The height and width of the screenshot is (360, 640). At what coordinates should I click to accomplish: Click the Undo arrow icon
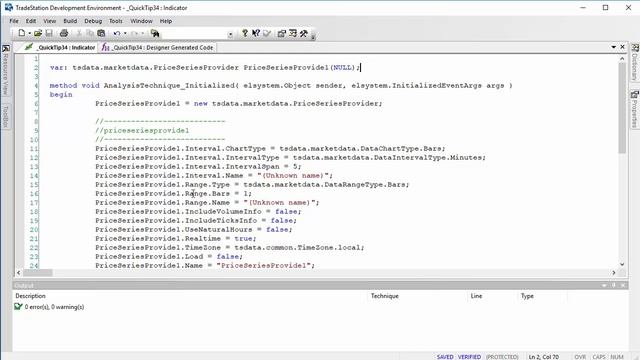click(x=117, y=33)
